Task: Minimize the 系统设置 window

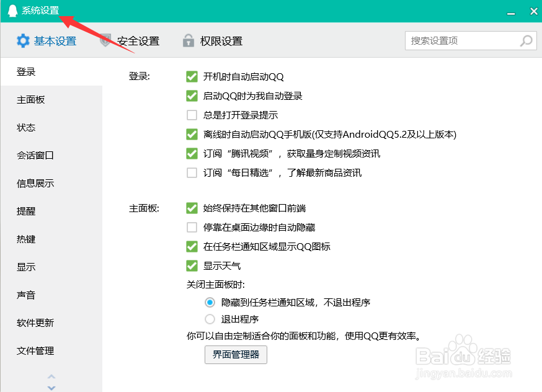Action: tap(511, 13)
